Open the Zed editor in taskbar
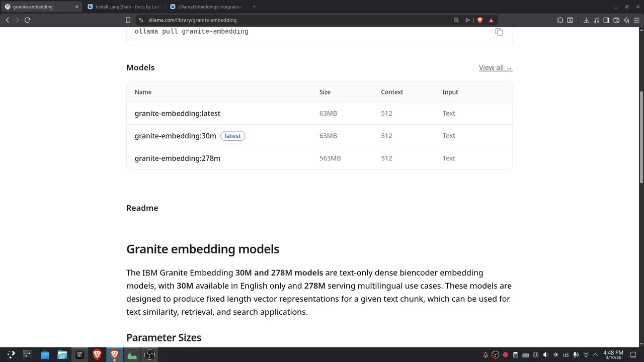This screenshot has height=362, width=644. point(79,354)
